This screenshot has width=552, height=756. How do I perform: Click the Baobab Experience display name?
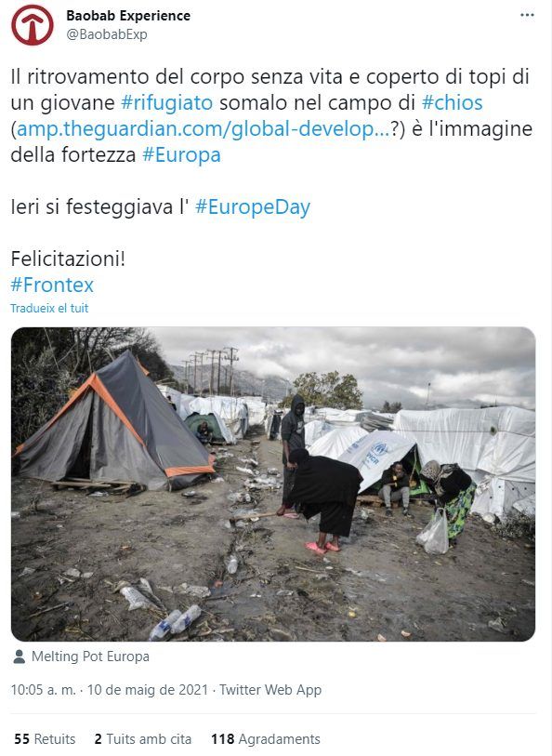tap(128, 16)
